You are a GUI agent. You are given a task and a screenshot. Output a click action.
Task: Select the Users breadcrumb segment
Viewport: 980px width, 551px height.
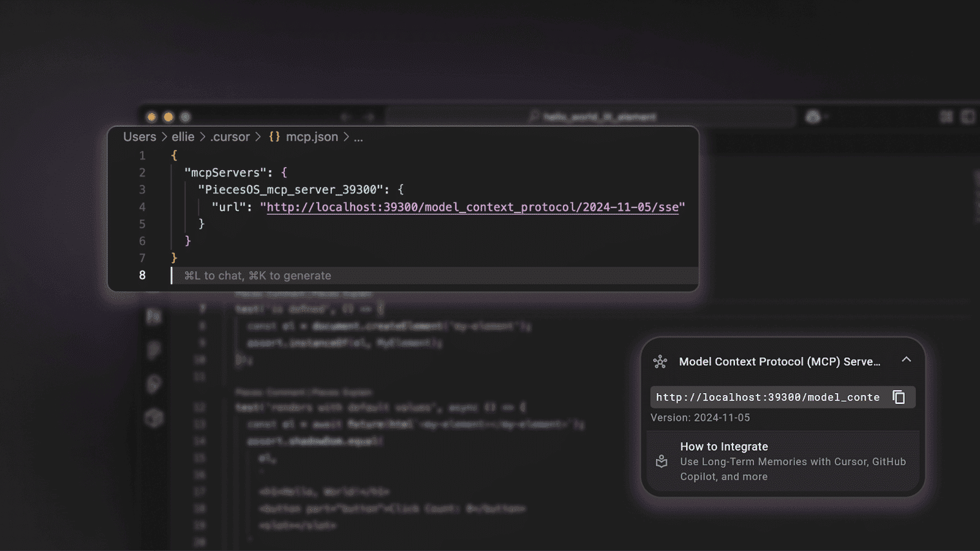coord(140,137)
